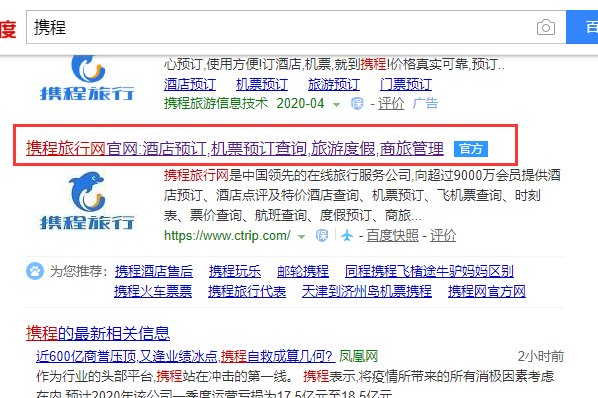The image size is (598, 398).
Task: Open 携程旅行网官网 result title link
Action: tap(235, 148)
